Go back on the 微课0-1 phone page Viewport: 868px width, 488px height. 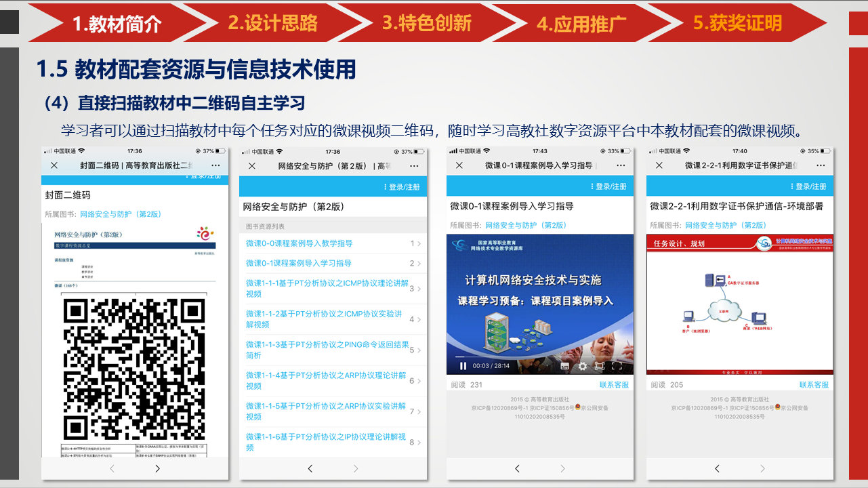coord(517,468)
